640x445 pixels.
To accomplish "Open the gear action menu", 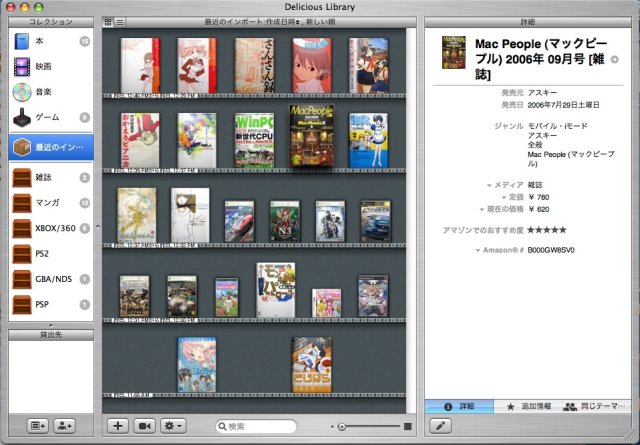I will pyautogui.click(x=173, y=426).
